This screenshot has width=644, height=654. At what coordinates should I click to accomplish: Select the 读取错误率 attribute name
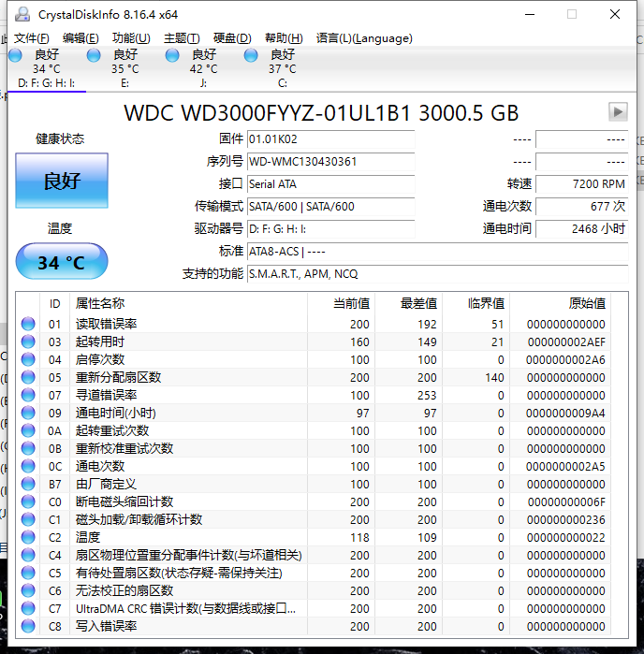106,324
